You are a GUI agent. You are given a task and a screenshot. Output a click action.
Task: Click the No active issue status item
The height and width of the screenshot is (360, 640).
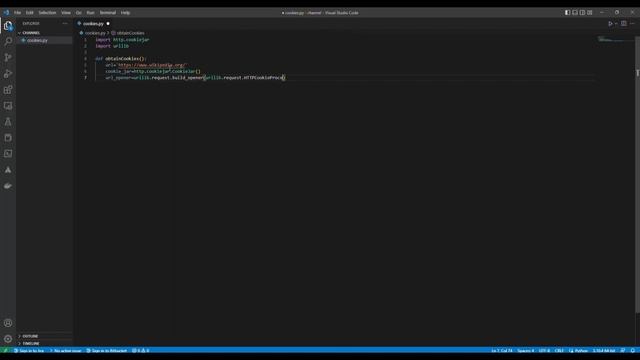[x=65, y=350]
